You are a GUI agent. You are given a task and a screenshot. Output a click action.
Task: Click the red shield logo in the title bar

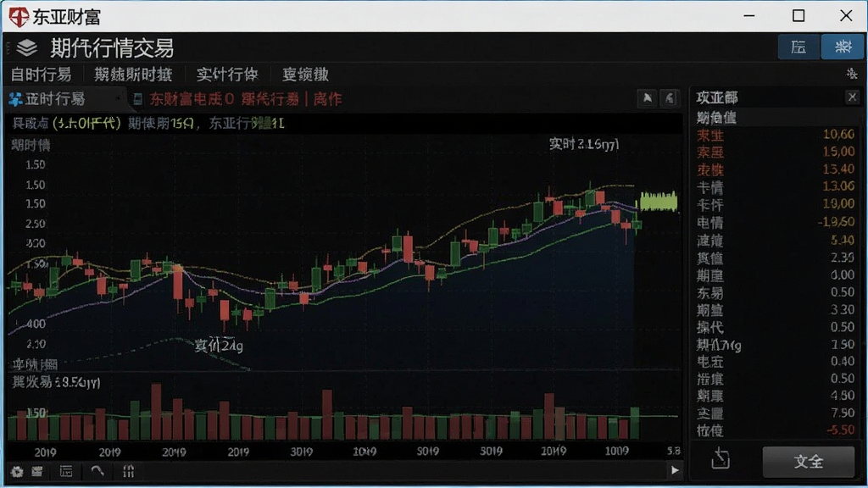point(19,17)
